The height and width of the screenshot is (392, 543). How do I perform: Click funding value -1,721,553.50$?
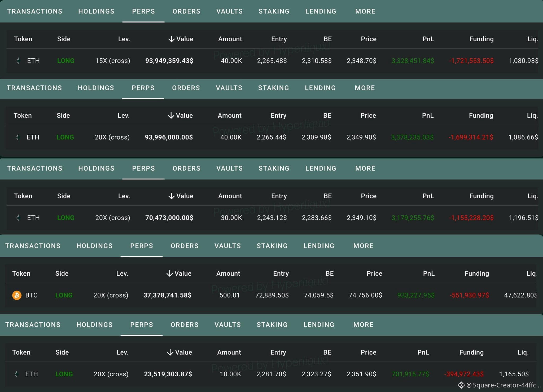tap(471, 61)
